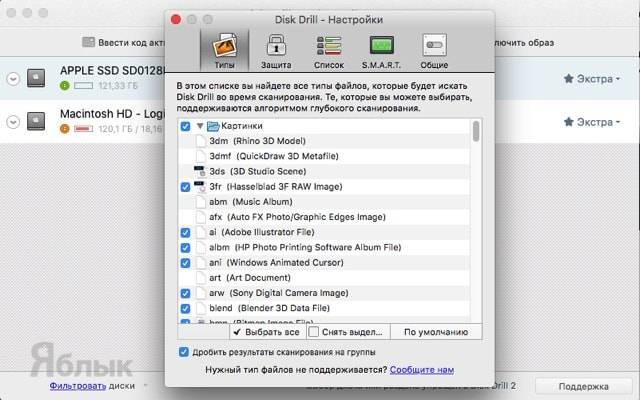Click the Подключить образ toolbar item
The width and height of the screenshot is (640, 400).
point(524,43)
